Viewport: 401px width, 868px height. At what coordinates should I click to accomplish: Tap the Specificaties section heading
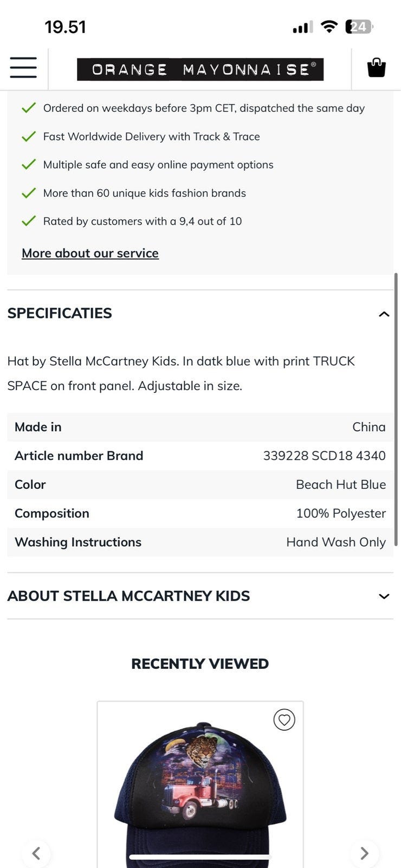[60, 313]
